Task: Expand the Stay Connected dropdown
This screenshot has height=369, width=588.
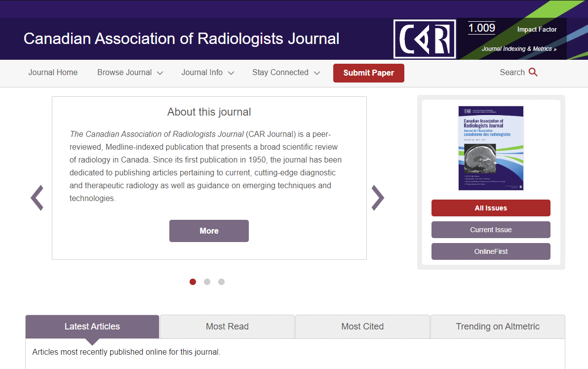Action: [286, 73]
